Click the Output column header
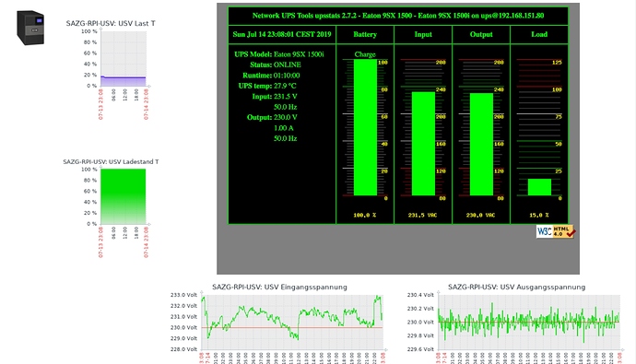The width and height of the screenshot is (636, 364). point(481,34)
